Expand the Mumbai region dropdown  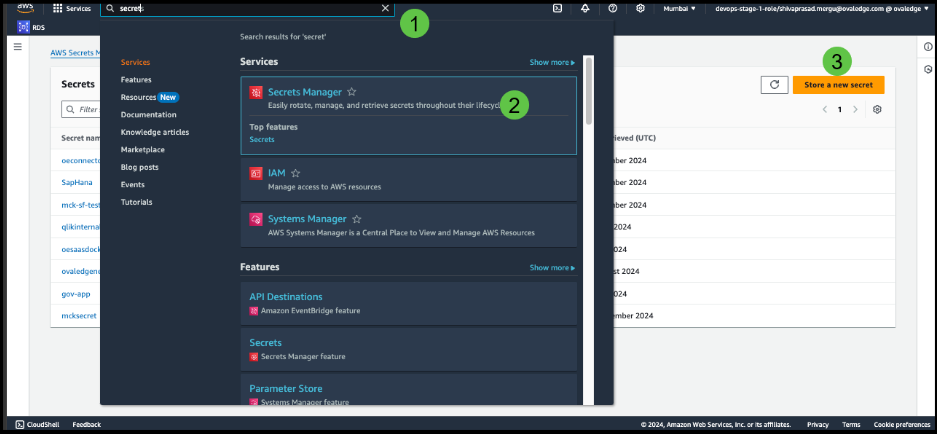tap(681, 8)
